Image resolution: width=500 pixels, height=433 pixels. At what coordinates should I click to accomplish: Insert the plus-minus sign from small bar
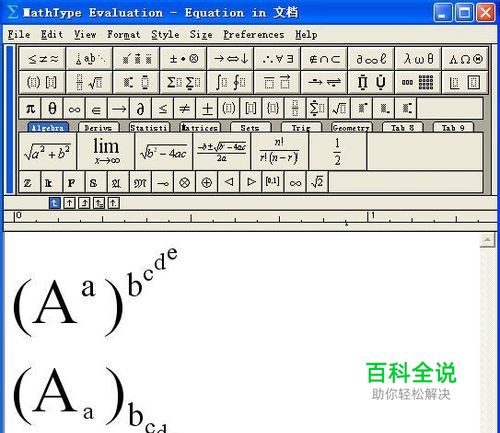click(x=207, y=108)
